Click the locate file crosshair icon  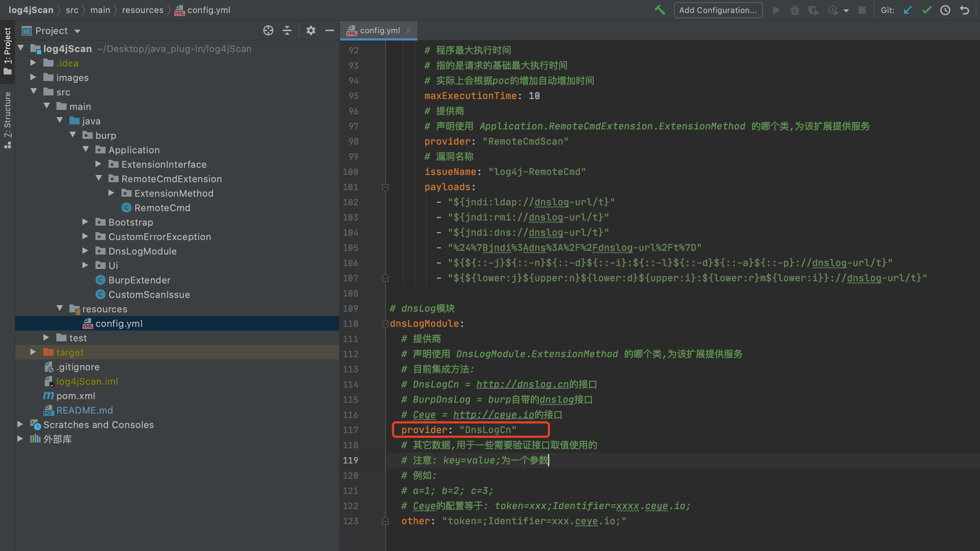[268, 31]
